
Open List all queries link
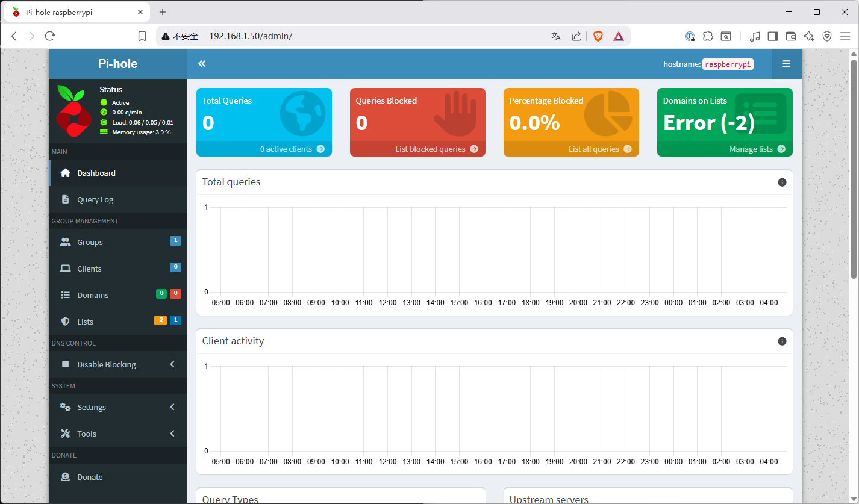click(571, 149)
